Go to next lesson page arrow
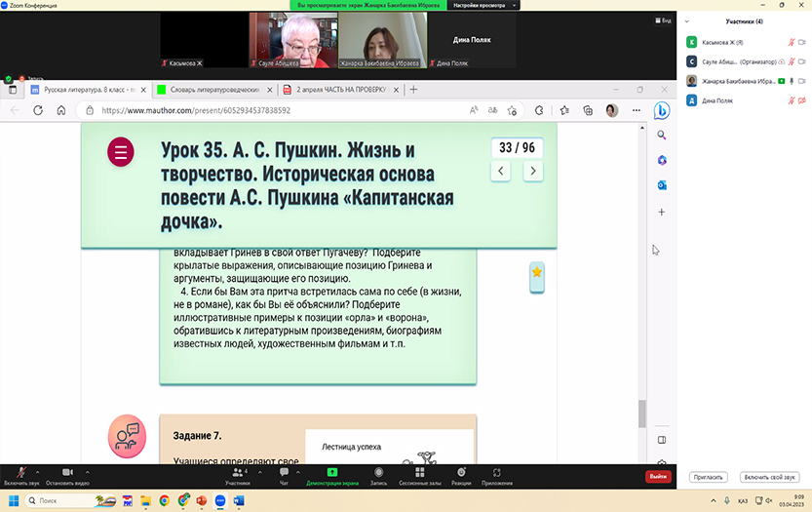The height and width of the screenshot is (512, 812). click(x=532, y=171)
